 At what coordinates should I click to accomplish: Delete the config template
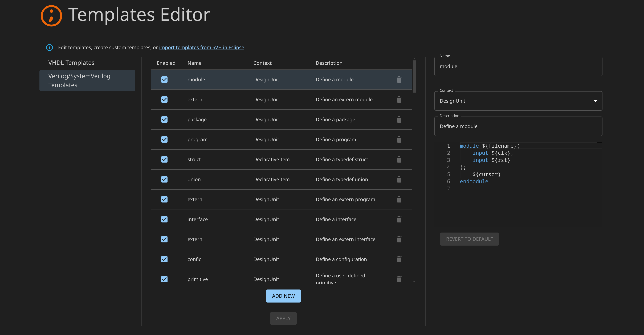click(399, 259)
